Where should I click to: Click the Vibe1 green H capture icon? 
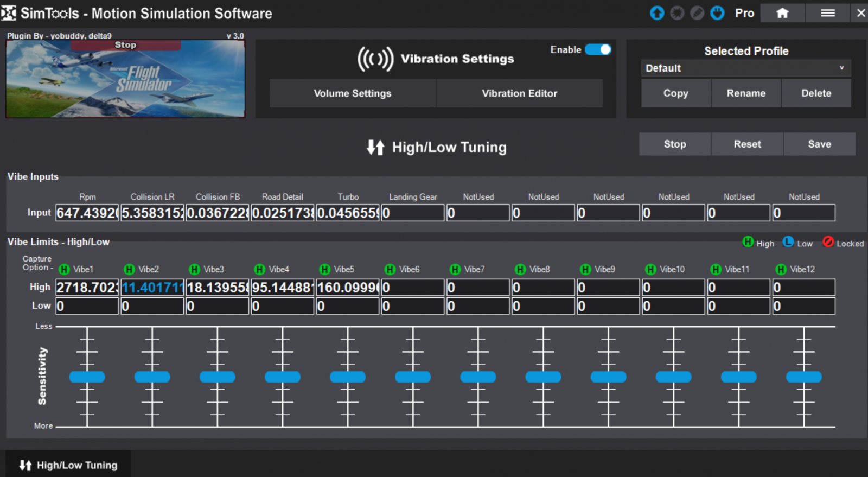click(64, 270)
